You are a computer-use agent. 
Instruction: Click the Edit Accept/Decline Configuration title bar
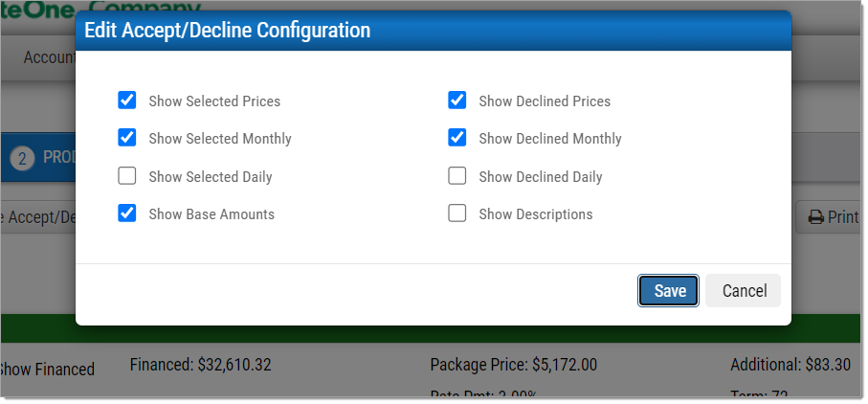(x=434, y=31)
